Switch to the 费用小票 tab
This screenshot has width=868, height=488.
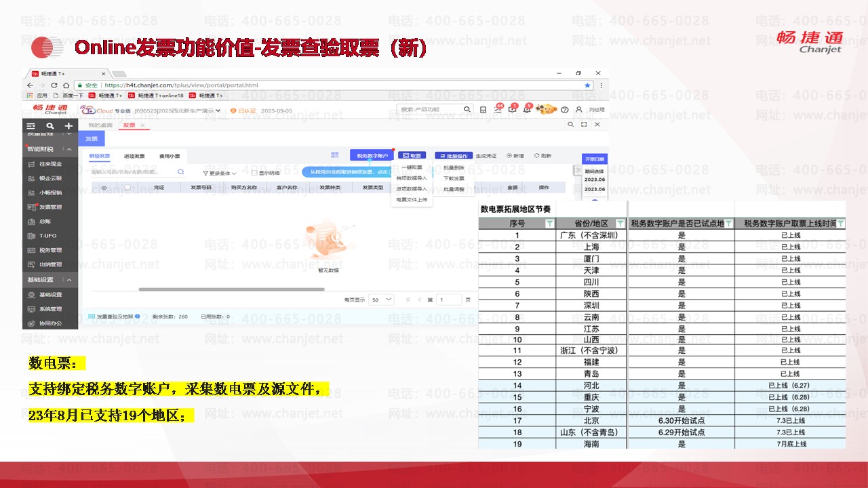point(170,156)
